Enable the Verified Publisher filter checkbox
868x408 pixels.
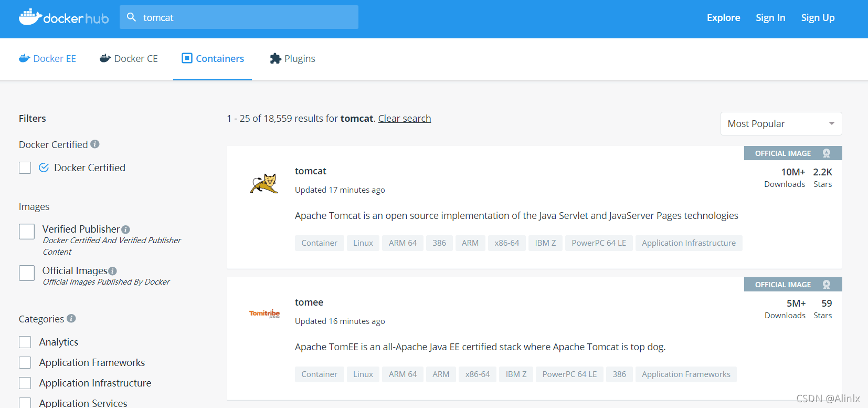pyautogui.click(x=27, y=232)
